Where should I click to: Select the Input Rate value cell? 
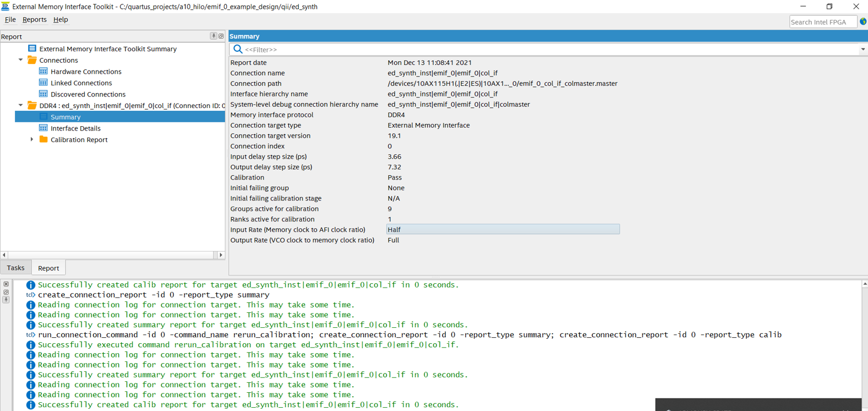point(503,230)
